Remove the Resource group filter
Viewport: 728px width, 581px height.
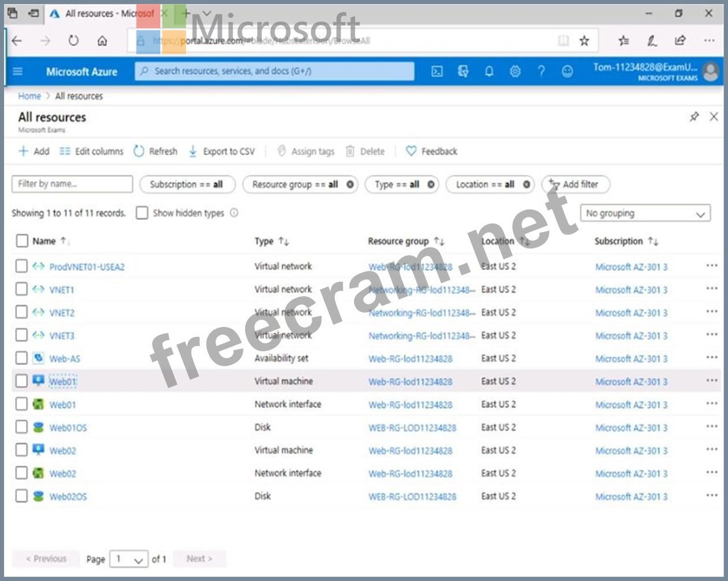coord(350,185)
